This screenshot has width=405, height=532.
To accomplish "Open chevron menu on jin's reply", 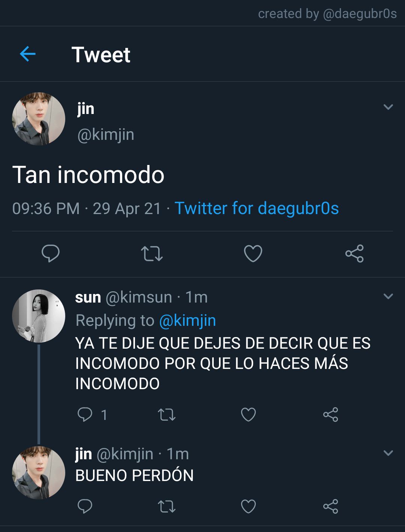I will click(388, 453).
